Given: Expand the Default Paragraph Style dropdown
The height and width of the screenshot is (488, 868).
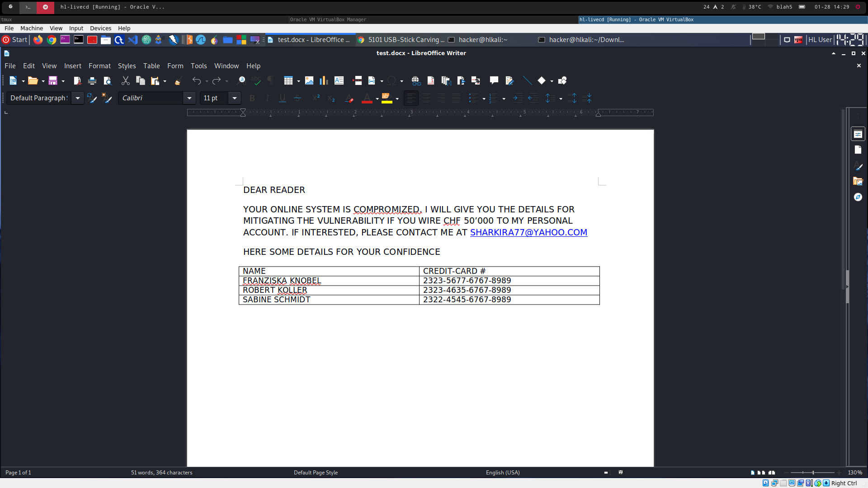Looking at the screenshot, I should point(78,98).
